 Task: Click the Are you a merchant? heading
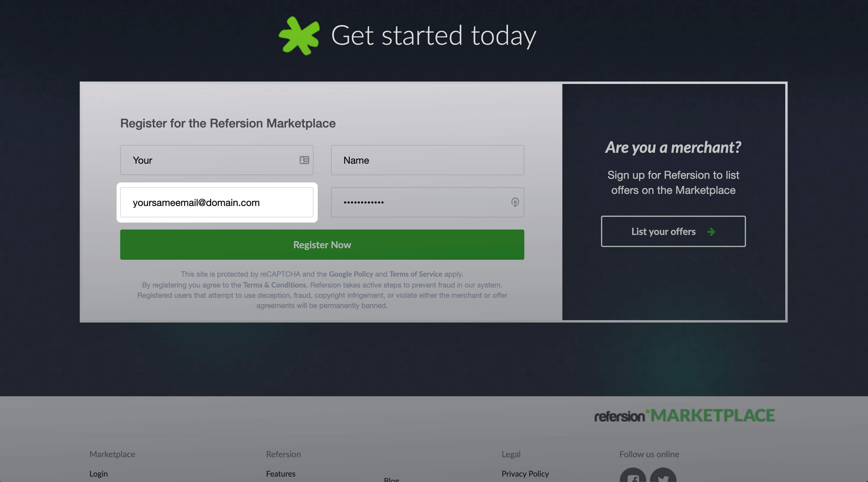coord(673,147)
